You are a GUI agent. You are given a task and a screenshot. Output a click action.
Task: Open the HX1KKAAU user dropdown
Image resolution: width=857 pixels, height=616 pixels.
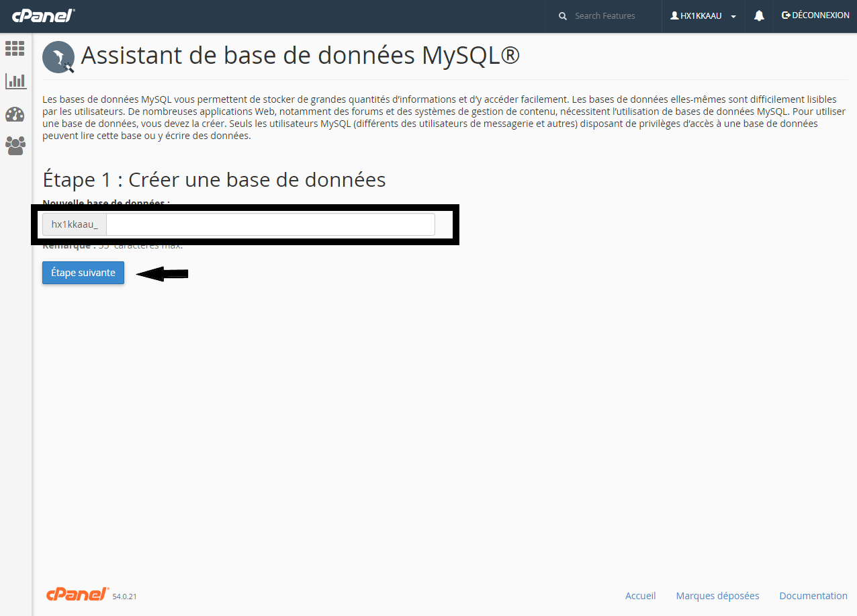[703, 16]
